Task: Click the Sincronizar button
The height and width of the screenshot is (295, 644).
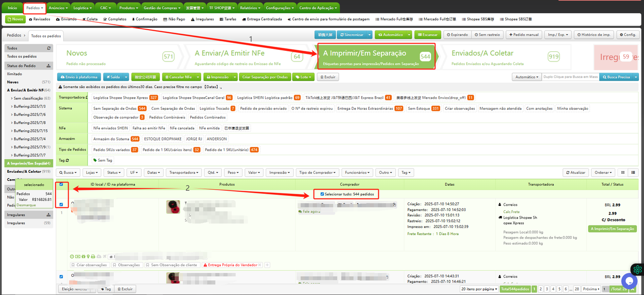Action: [x=351, y=35]
